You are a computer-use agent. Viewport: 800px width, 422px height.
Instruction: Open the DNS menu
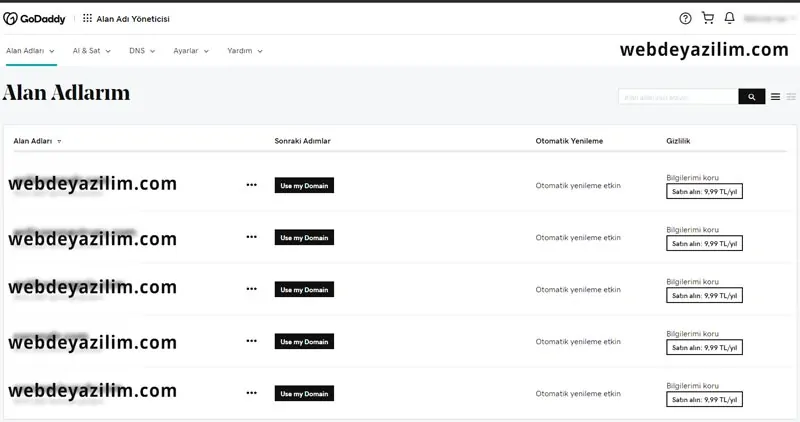coord(142,51)
